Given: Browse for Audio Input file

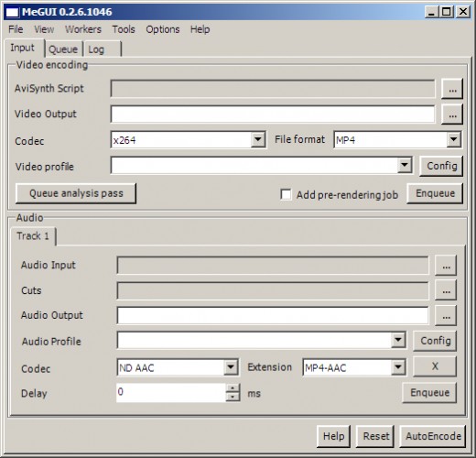Looking at the screenshot, I should [446, 266].
